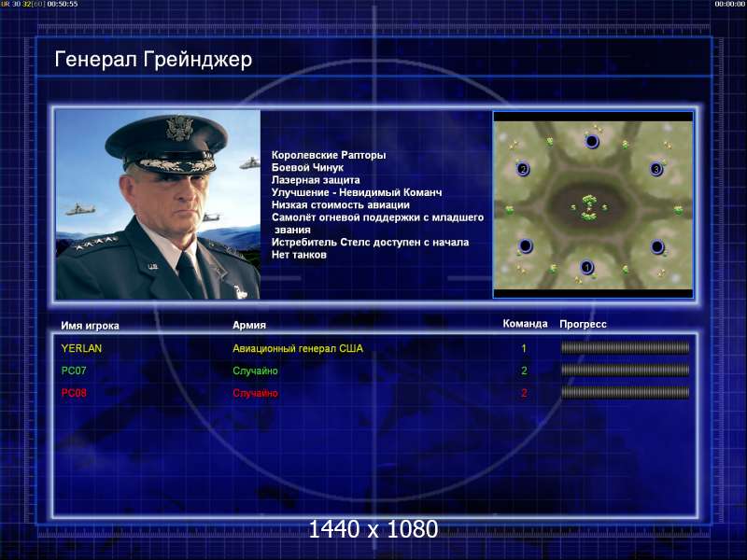Click PC08's team number 2
Viewport: 747px width, 560px height.
coord(524,393)
